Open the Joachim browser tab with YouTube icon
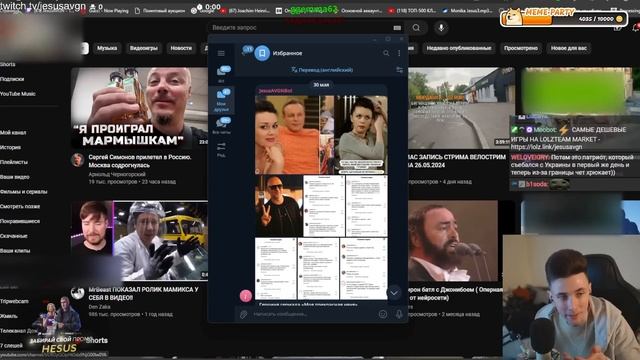 coord(245,11)
